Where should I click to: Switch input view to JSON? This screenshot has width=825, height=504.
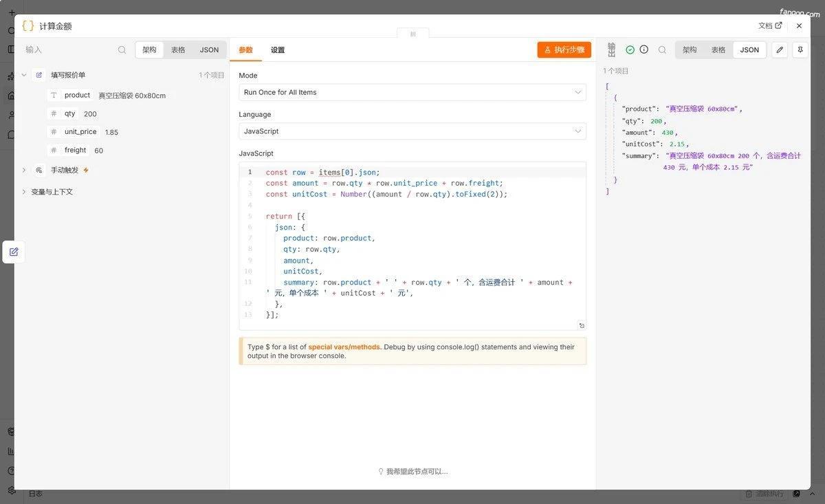pyautogui.click(x=209, y=50)
